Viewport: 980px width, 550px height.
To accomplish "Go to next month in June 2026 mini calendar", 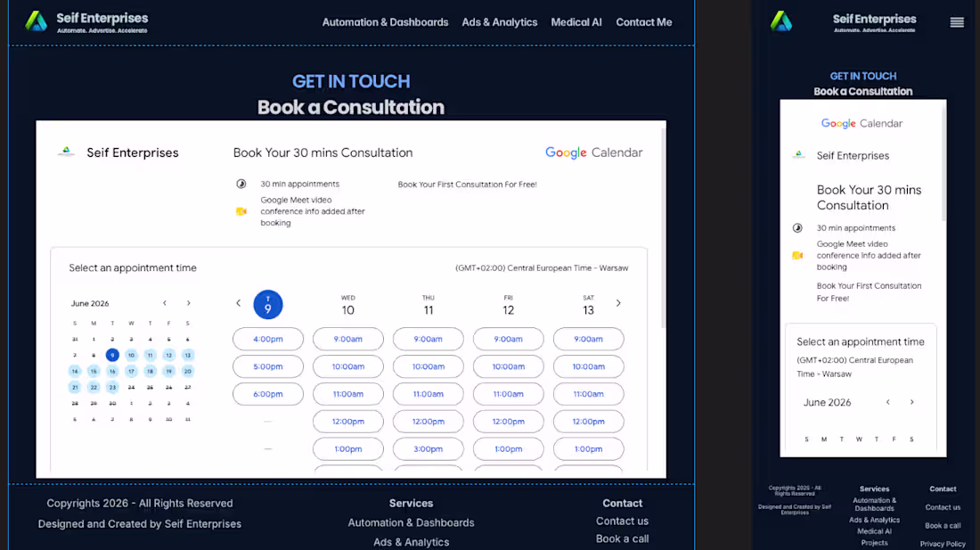I will pyautogui.click(x=189, y=303).
